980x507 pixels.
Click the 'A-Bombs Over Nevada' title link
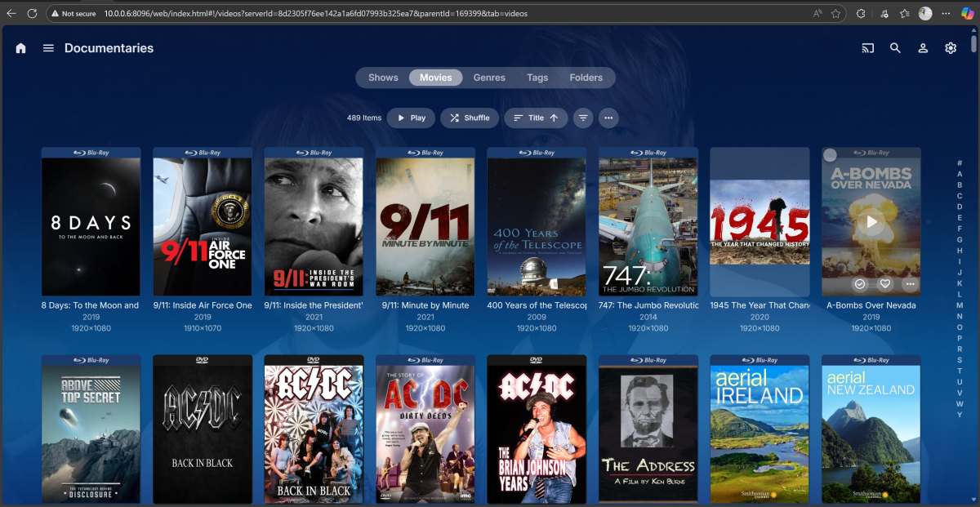[x=871, y=305]
